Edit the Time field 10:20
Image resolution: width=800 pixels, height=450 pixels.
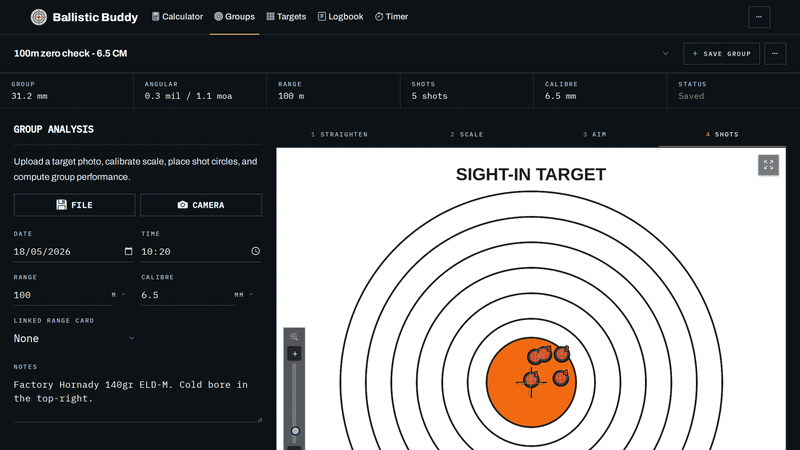point(202,252)
